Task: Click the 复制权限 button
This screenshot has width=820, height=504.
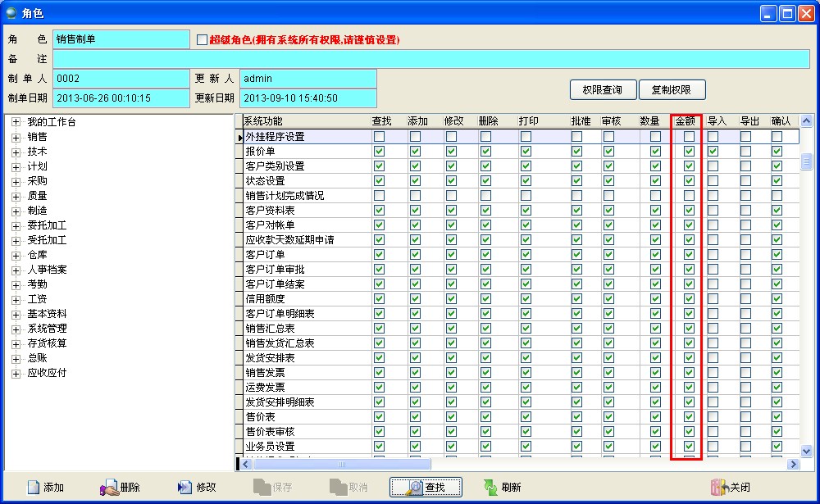Action: tap(671, 89)
